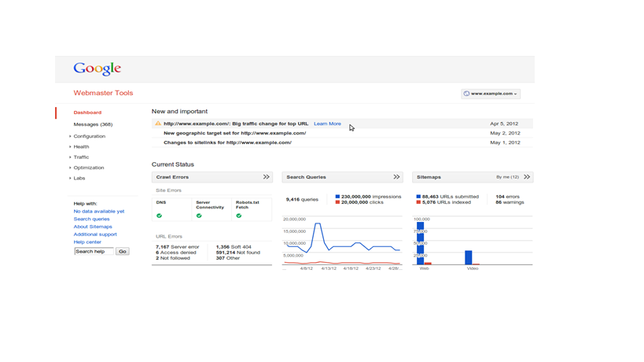
Task: Click blue impressions legend square
Action: [337, 197]
